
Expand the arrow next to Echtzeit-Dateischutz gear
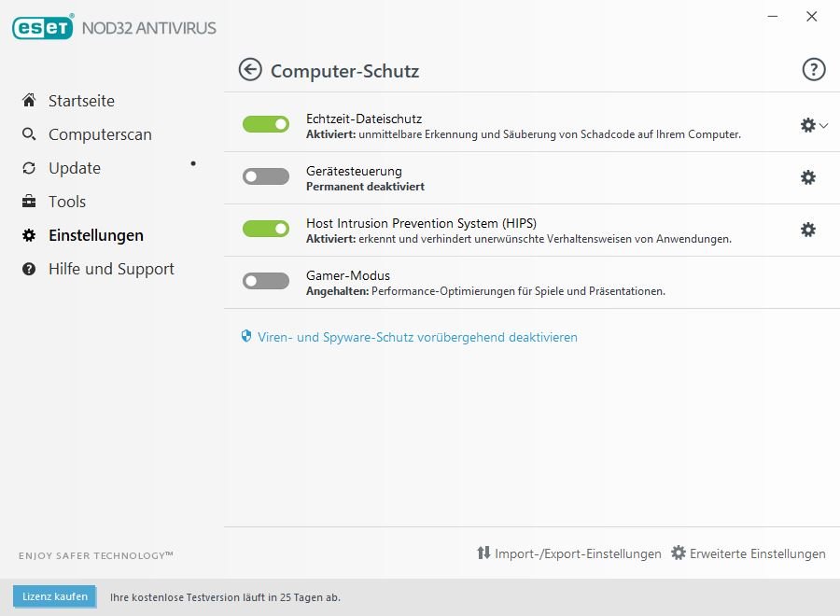click(x=824, y=125)
